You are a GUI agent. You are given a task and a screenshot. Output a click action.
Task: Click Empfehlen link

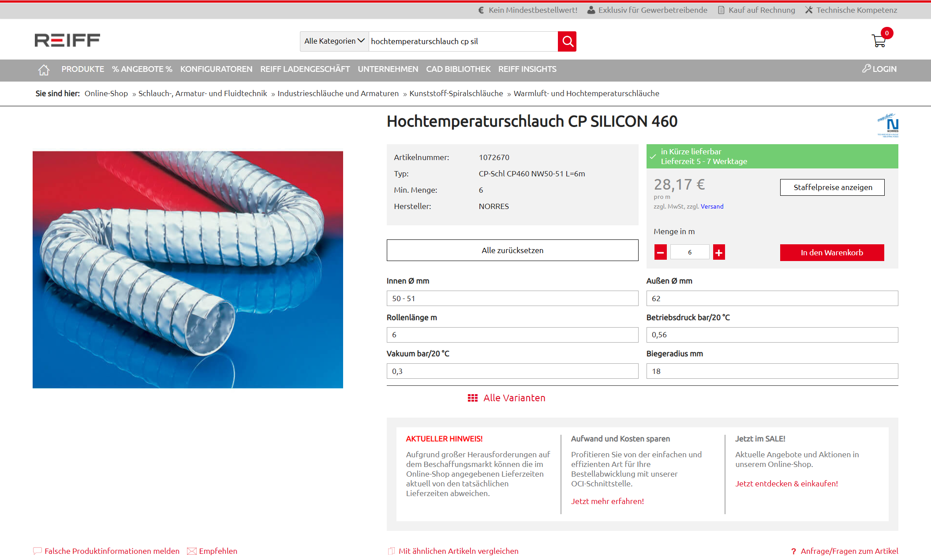(x=212, y=551)
